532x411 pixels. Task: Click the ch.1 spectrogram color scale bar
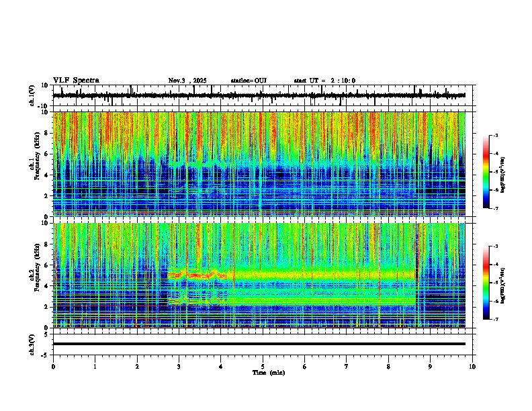[x=486, y=172]
